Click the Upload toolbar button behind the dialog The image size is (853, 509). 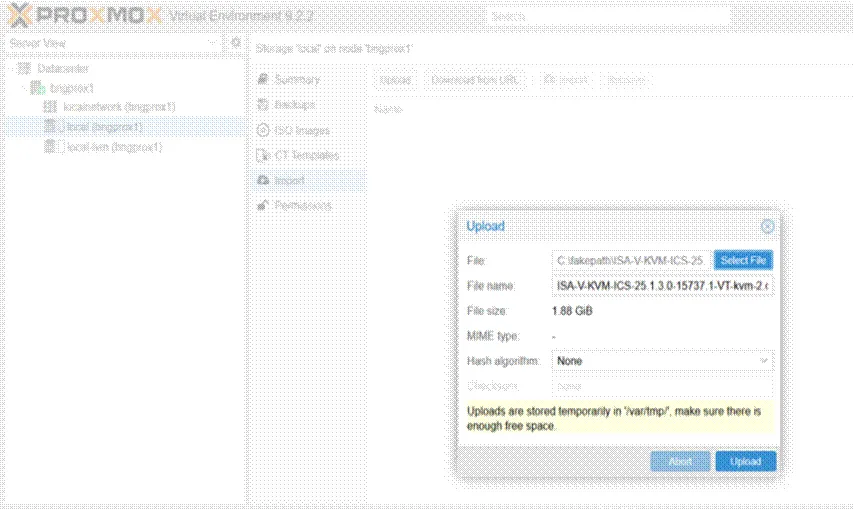tap(395, 80)
